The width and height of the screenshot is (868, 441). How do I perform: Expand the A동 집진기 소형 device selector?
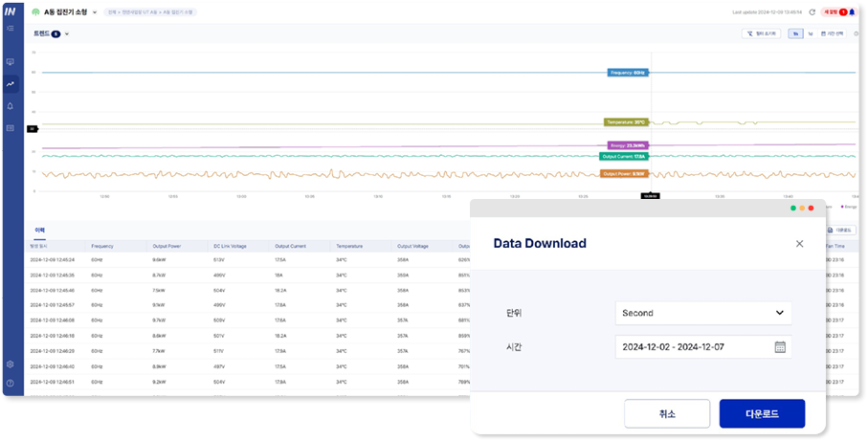[x=95, y=12]
